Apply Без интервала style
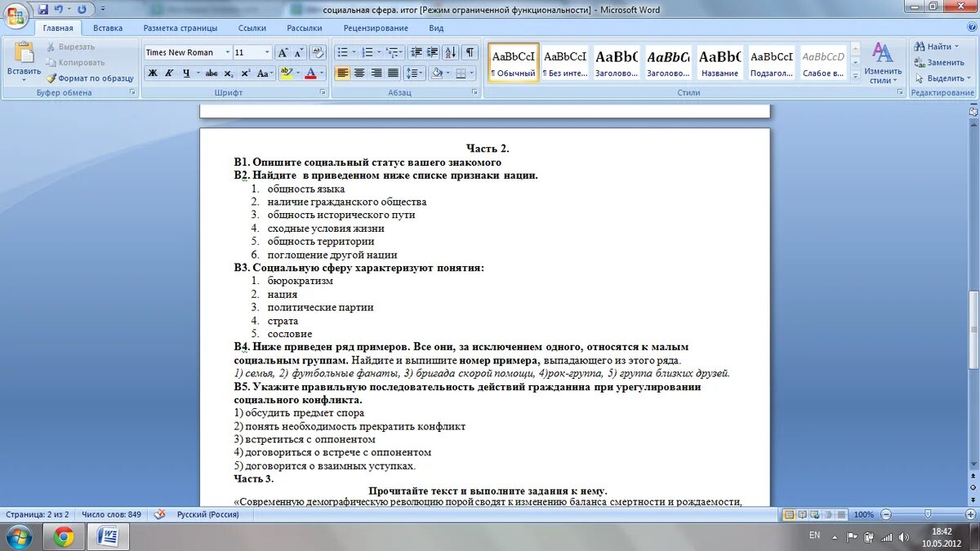The height and width of the screenshot is (551, 980). point(565,63)
